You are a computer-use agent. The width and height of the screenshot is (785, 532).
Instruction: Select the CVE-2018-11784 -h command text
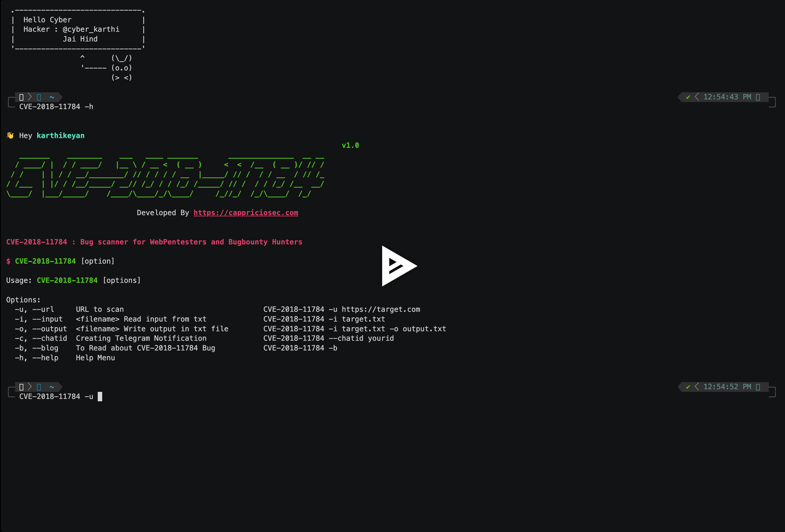pyautogui.click(x=55, y=106)
